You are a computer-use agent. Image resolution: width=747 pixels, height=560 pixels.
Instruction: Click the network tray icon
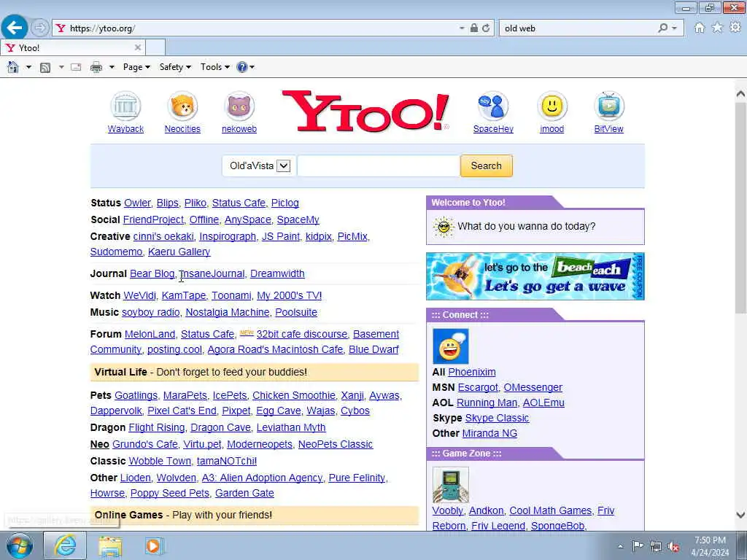(x=656, y=546)
